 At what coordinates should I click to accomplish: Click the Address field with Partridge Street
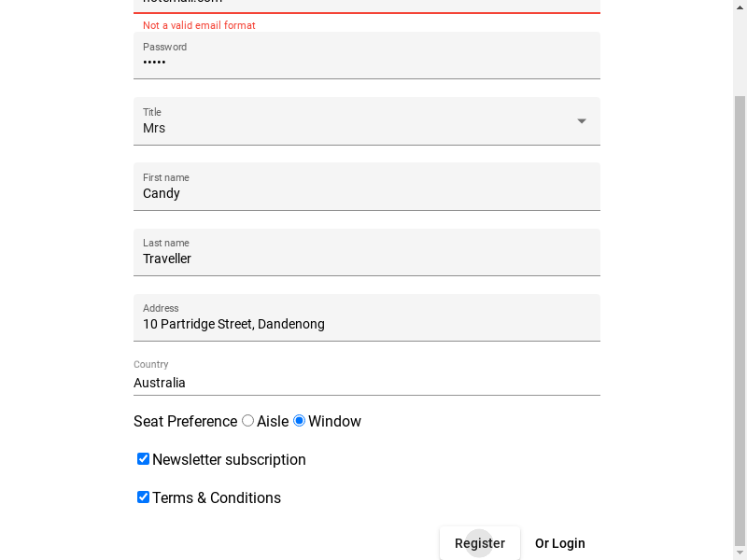[367, 317]
